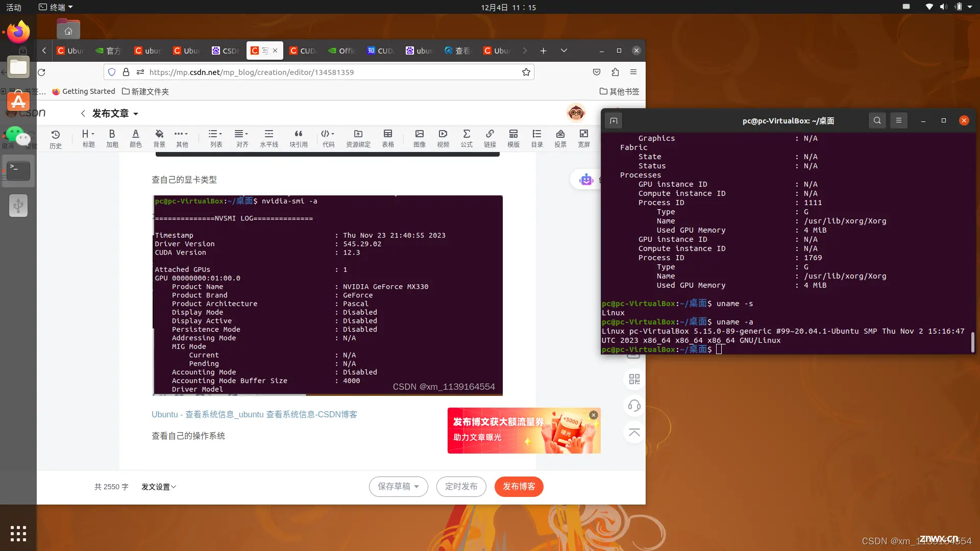This screenshot has height=551, width=980.
Task: Expand the 发布文章 dropdown
Action: 136,114
